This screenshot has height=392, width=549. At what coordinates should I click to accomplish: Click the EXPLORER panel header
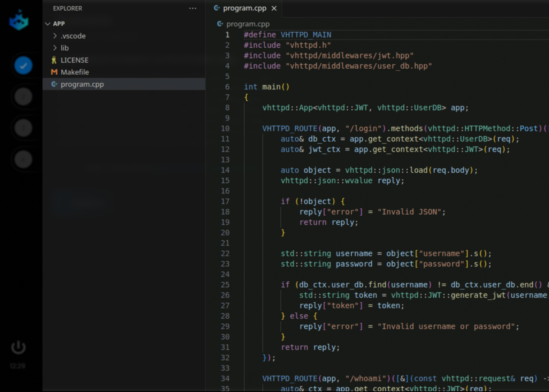[x=67, y=8]
